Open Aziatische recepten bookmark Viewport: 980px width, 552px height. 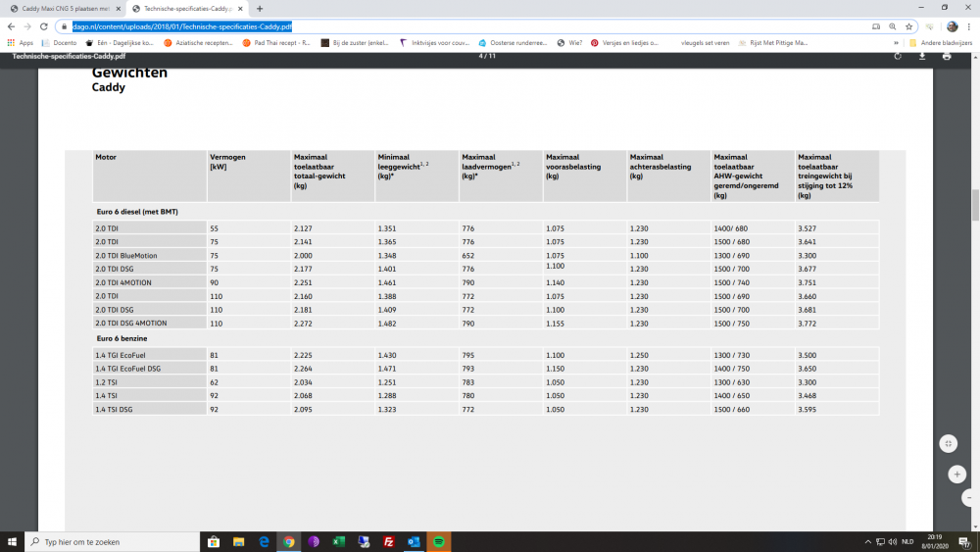point(198,43)
